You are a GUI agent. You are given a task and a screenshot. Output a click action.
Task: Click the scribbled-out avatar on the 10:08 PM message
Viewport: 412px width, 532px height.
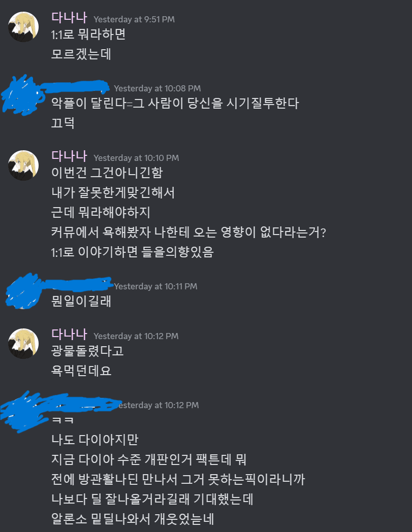click(22, 95)
